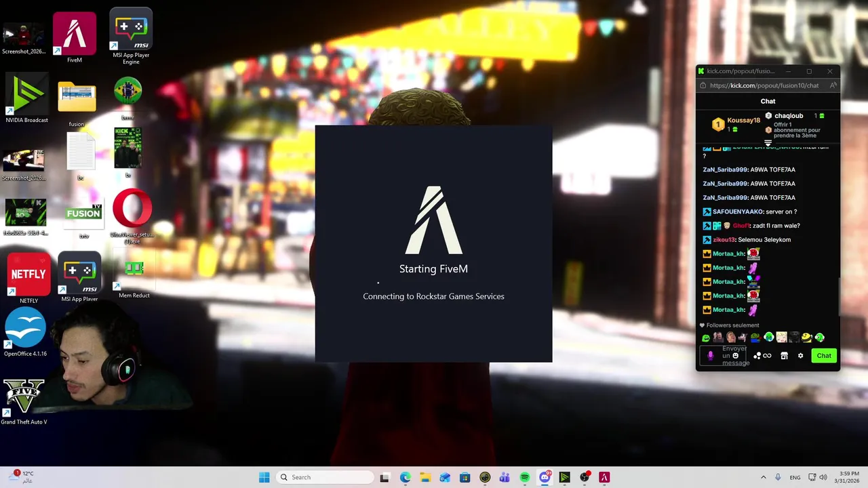Click 'Connecting to Rockstar Games Services' status text

click(x=433, y=296)
